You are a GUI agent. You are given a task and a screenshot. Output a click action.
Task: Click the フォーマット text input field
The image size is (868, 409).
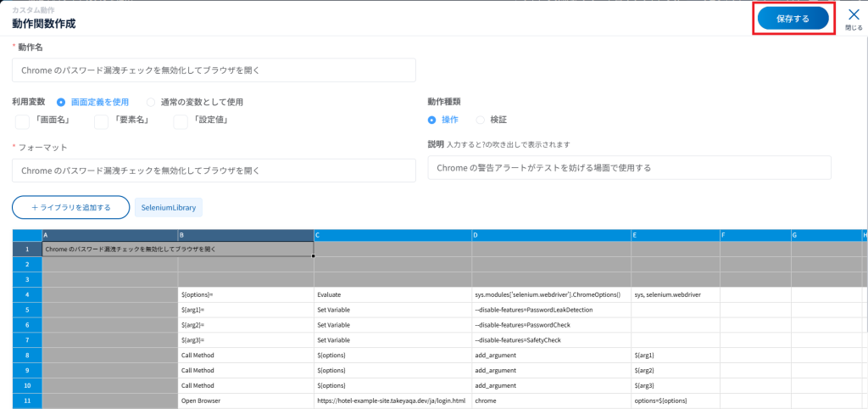pos(214,170)
